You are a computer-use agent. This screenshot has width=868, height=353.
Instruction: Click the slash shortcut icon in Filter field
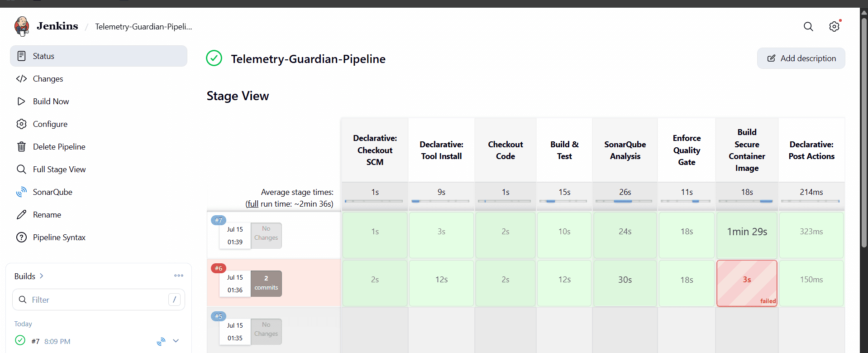point(174,300)
